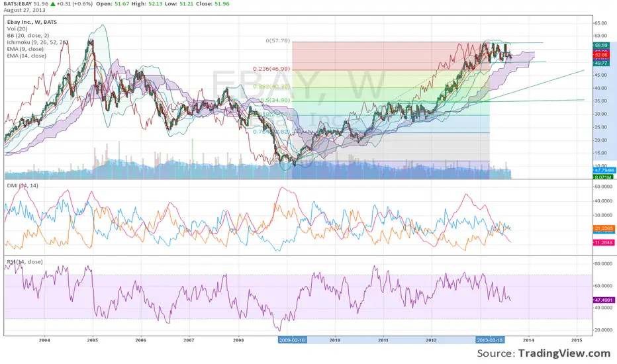Click the 15.00 price axis label

[x=600, y=153]
